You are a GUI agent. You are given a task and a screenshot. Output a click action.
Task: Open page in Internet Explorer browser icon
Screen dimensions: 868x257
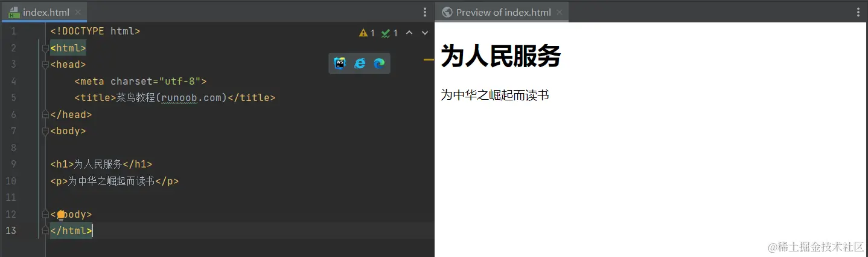(x=360, y=63)
